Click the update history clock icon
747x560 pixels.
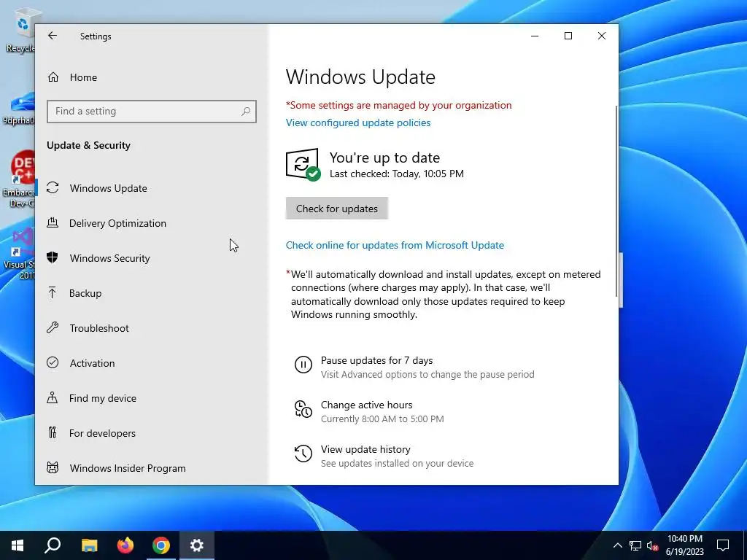pos(303,454)
